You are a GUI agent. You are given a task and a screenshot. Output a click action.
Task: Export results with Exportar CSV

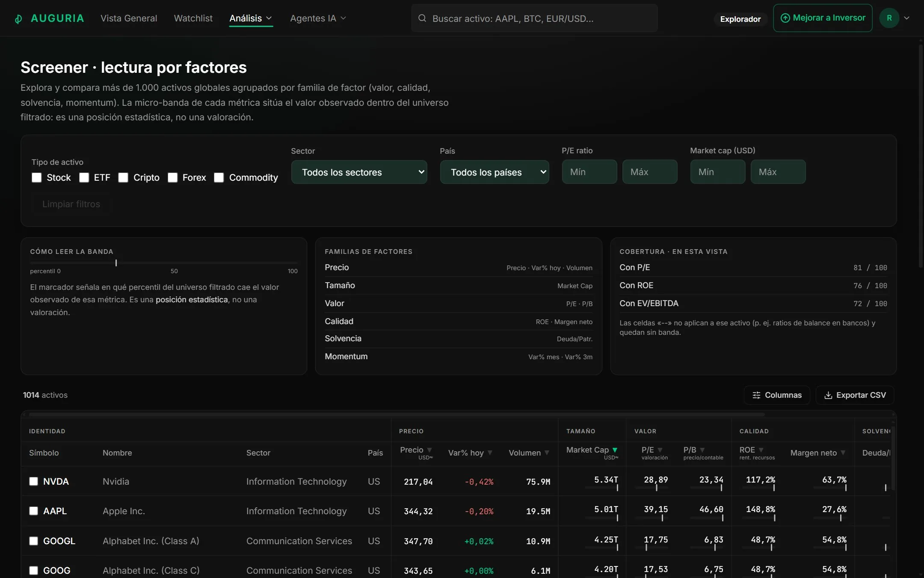(855, 395)
